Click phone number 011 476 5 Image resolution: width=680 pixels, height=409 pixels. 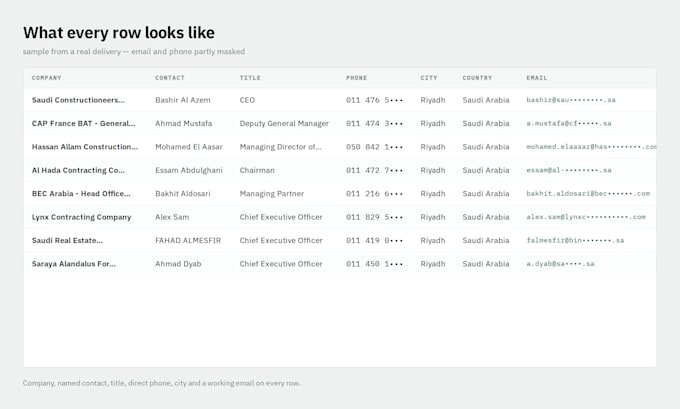pos(374,100)
